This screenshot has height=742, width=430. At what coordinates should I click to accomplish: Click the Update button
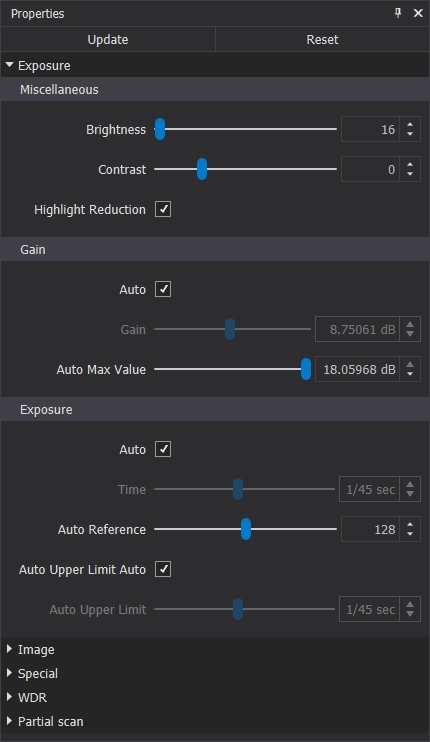tap(108, 39)
